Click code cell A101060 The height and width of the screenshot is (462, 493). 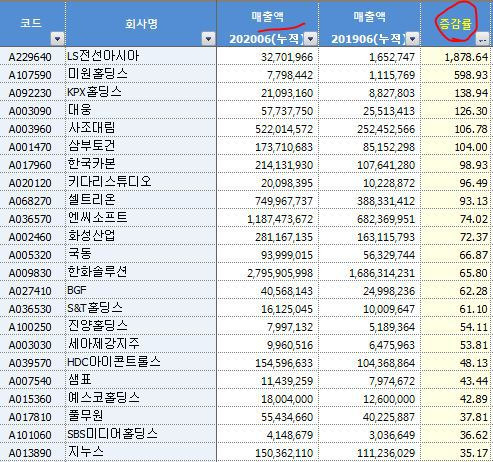tap(30, 435)
